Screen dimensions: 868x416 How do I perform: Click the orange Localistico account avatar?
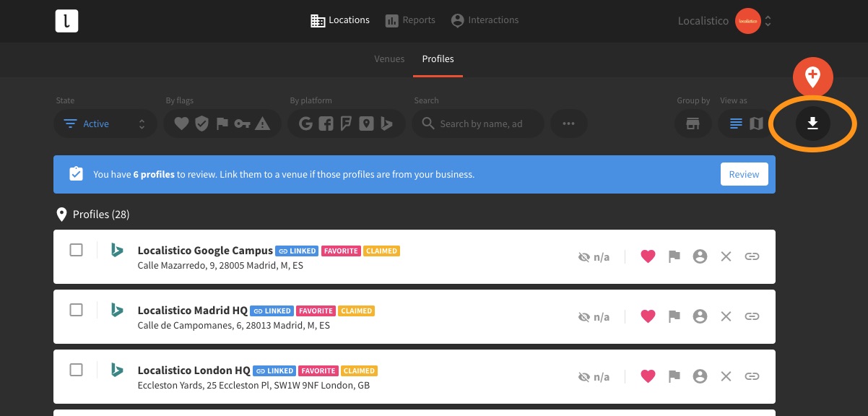pyautogui.click(x=747, y=21)
